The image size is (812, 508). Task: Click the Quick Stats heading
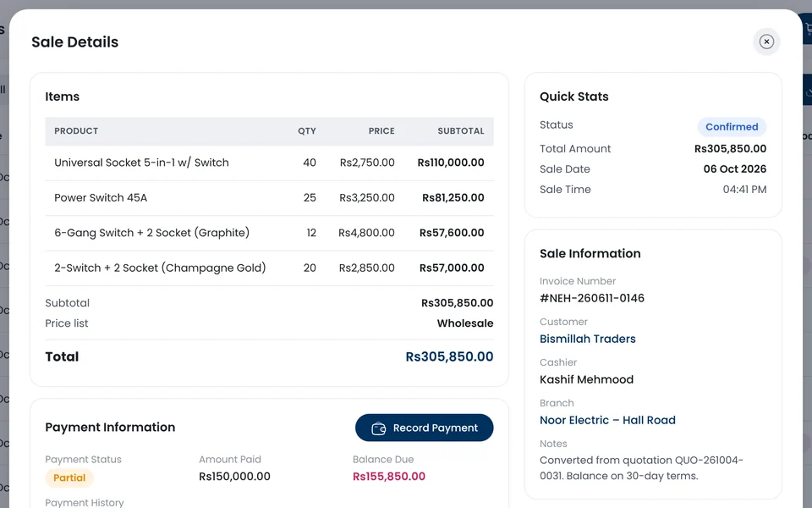[x=573, y=97]
